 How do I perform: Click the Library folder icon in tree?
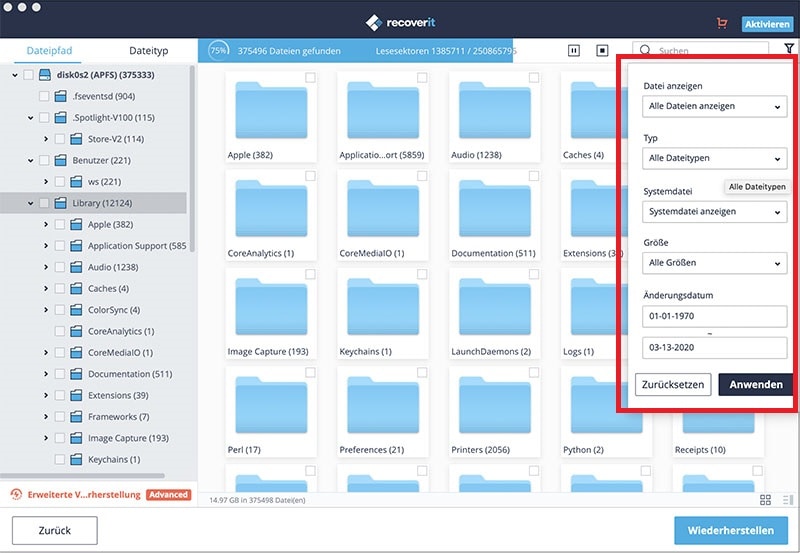[x=60, y=203]
